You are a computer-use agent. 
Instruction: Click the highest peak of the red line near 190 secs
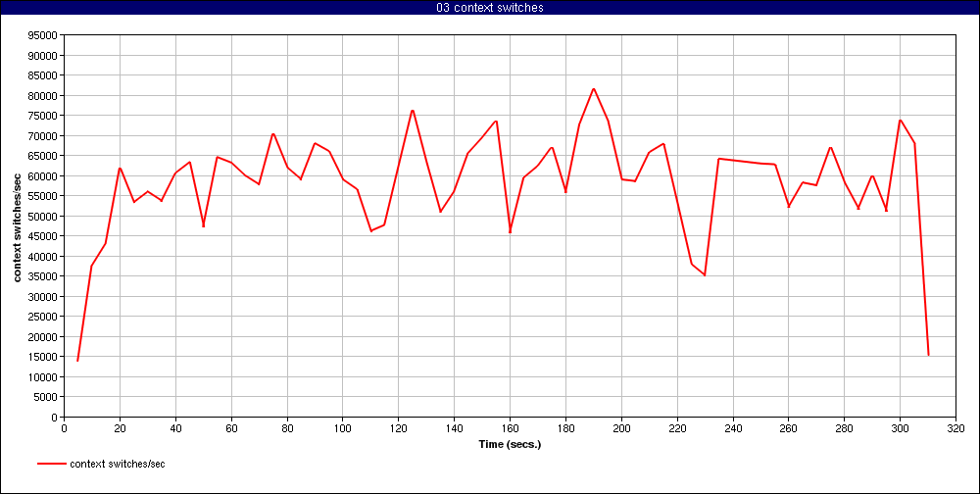(x=593, y=89)
